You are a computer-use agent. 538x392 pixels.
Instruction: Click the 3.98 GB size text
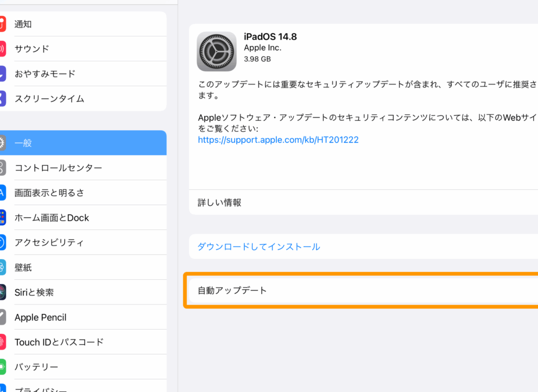(257, 59)
